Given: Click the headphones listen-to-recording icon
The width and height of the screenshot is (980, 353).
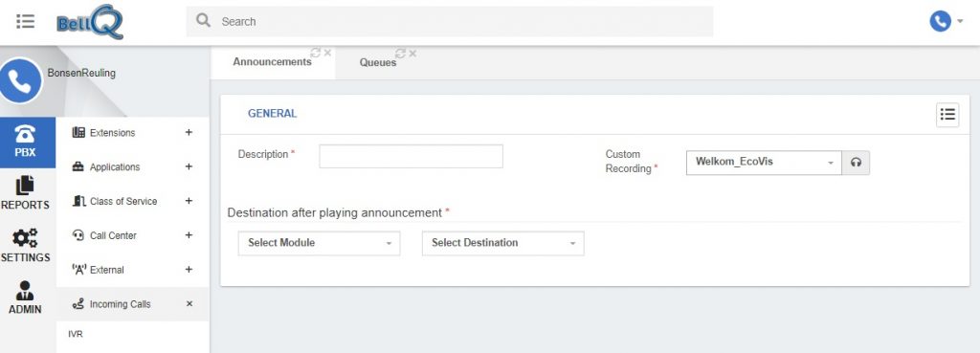Looking at the screenshot, I should click(856, 163).
